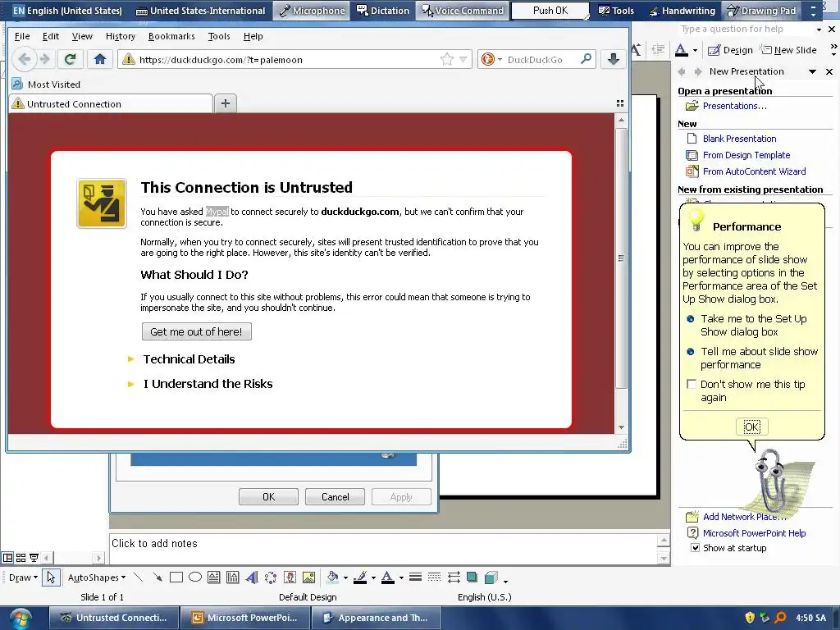
Task: Insert Clip Art from Drawing toolbar
Action: 290,577
